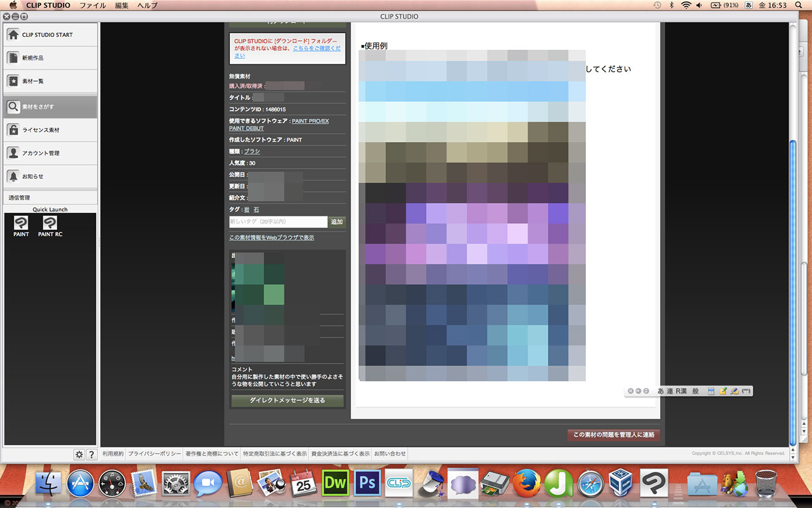Open Photoshop from the dock
The height and width of the screenshot is (508, 812).
click(368, 483)
